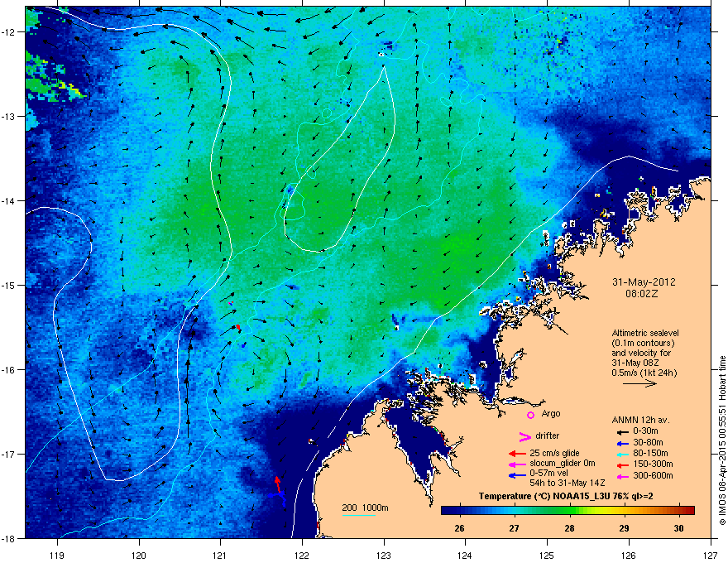Screen dimensions: 728x563
Task: Click longitude axis label 120
Action: tap(139, 555)
